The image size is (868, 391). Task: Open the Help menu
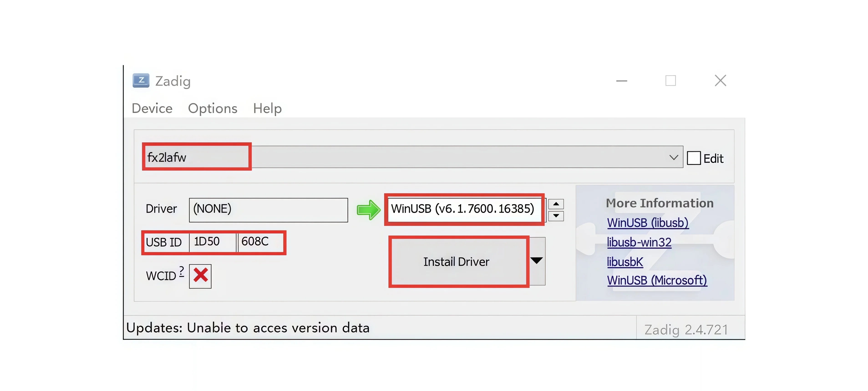pyautogui.click(x=268, y=109)
